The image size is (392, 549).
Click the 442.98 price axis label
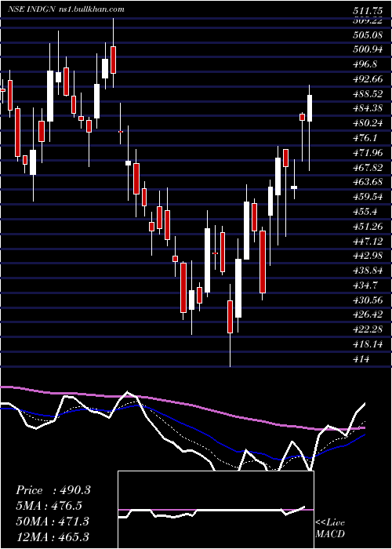(368, 256)
